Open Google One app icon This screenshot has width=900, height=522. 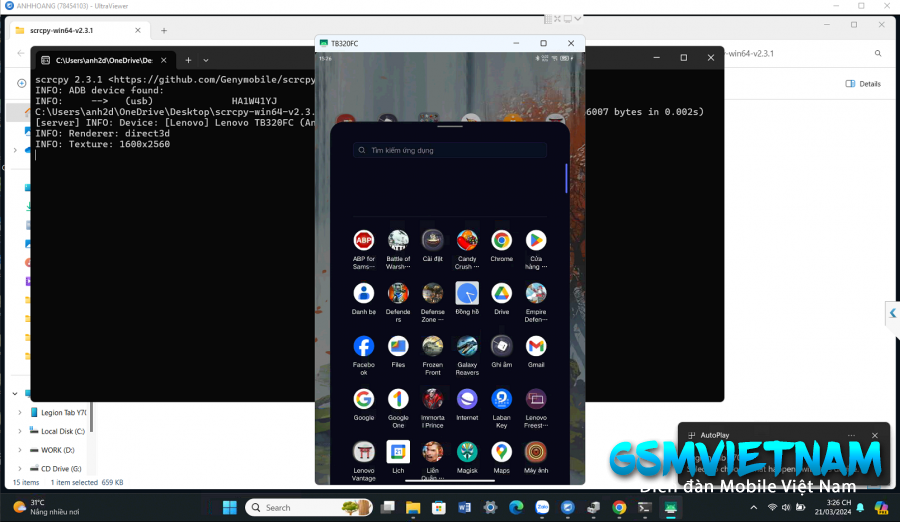[398, 399]
